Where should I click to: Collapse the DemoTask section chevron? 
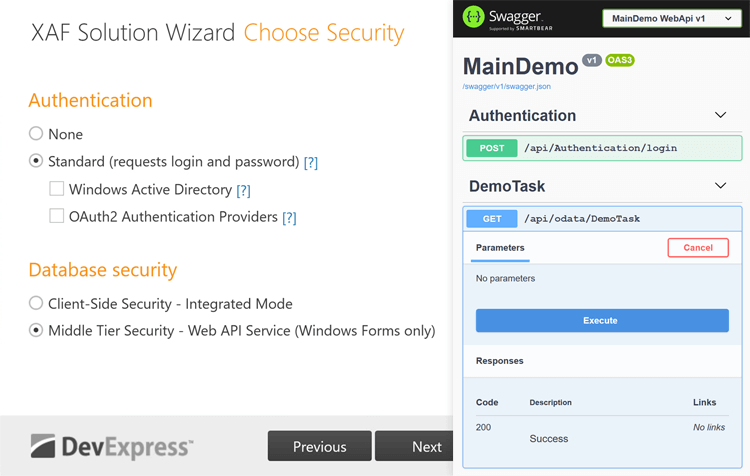[x=720, y=186]
